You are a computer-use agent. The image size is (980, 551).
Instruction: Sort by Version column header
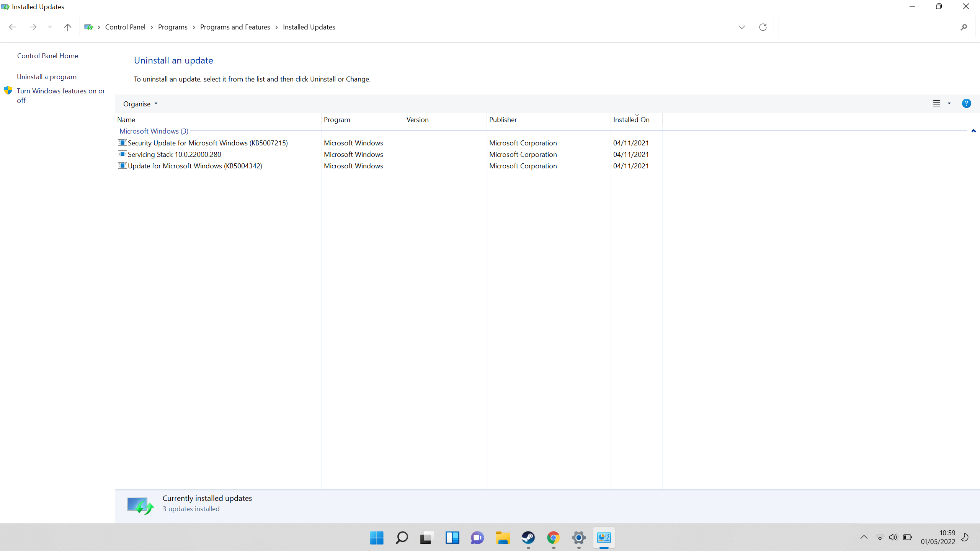pyautogui.click(x=445, y=120)
